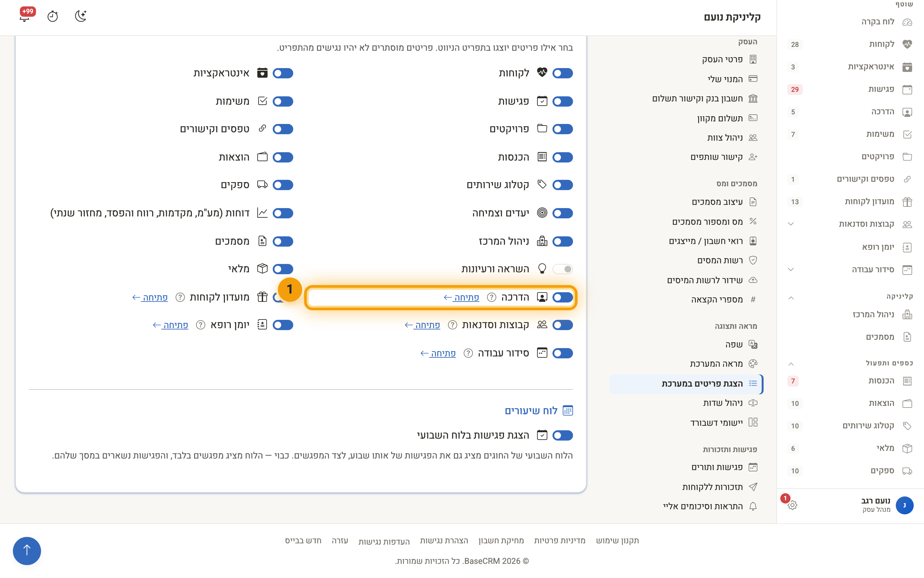The height and width of the screenshot is (578, 924).
Task: Collapse the כספים ותפעול sidebar section
Action: (791, 364)
